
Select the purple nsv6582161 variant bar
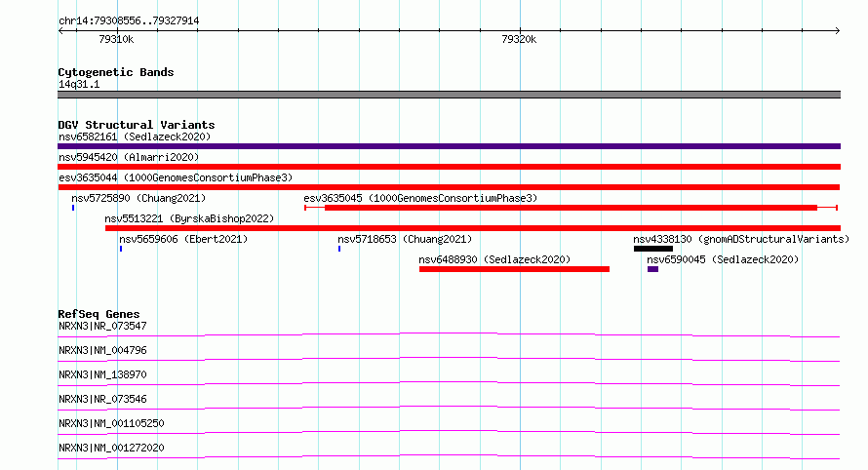click(449, 146)
